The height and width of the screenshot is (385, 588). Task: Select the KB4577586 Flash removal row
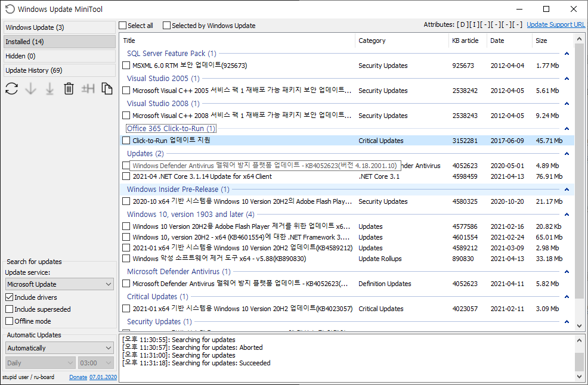(x=347, y=226)
